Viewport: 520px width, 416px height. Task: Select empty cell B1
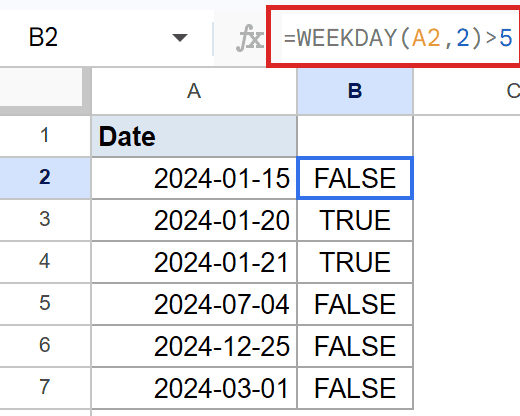pos(355,136)
